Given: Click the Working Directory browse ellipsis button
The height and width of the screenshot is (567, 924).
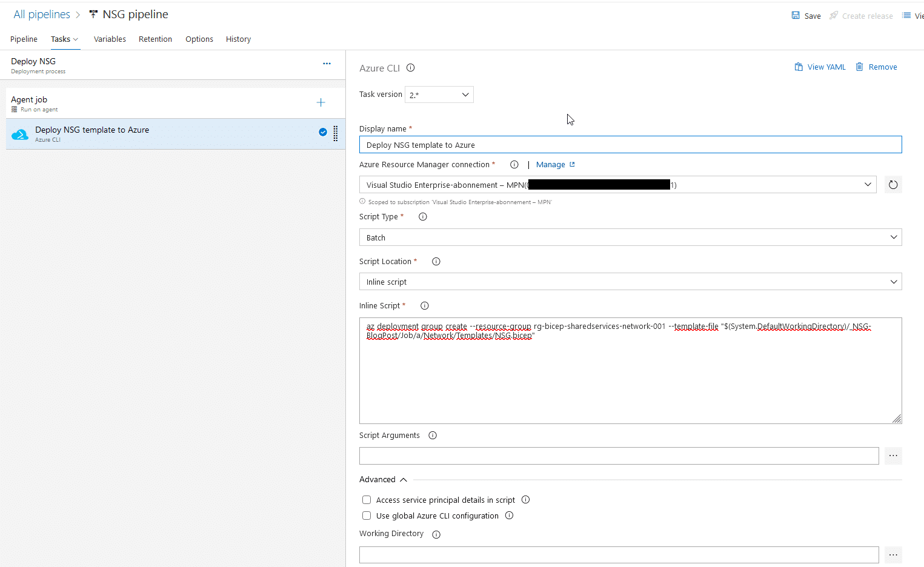Looking at the screenshot, I should click(x=893, y=555).
